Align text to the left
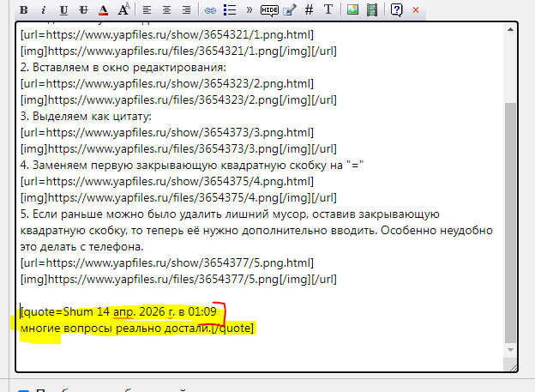 [147, 10]
